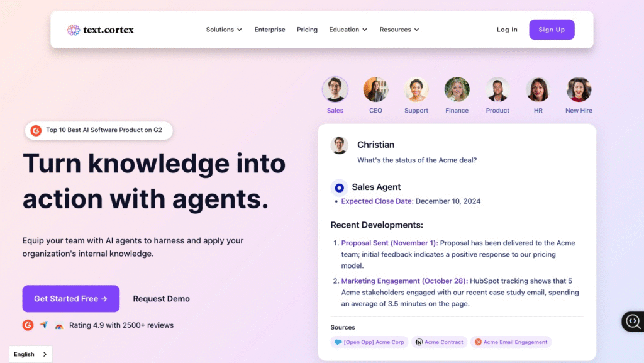Go to the Enterprise menu item

pyautogui.click(x=270, y=30)
